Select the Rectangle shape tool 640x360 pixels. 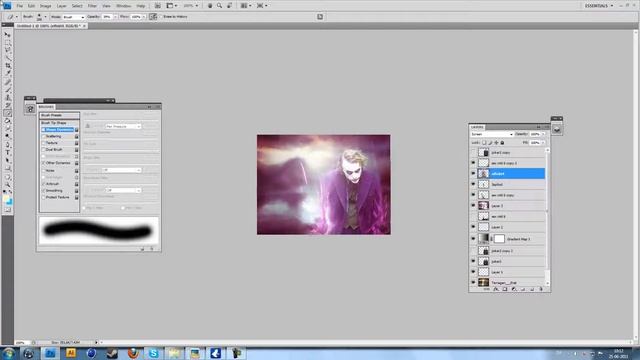tap(8, 168)
